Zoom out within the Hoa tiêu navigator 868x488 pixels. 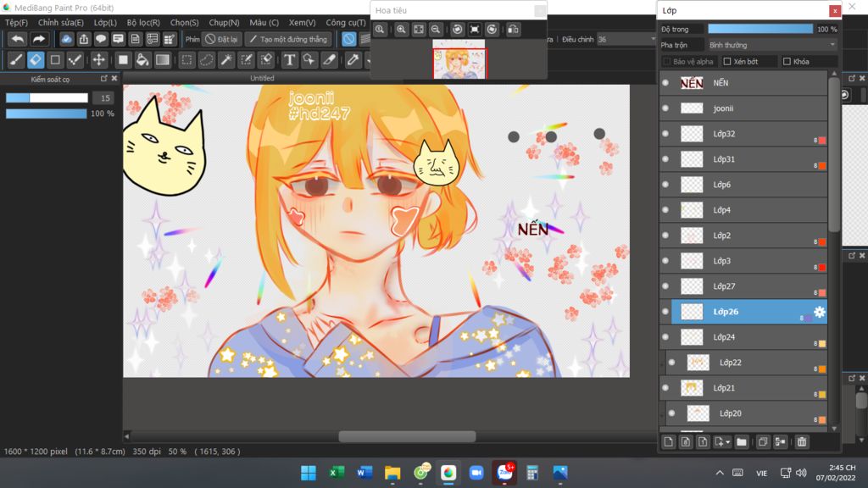pyautogui.click(x=436, y=30)
